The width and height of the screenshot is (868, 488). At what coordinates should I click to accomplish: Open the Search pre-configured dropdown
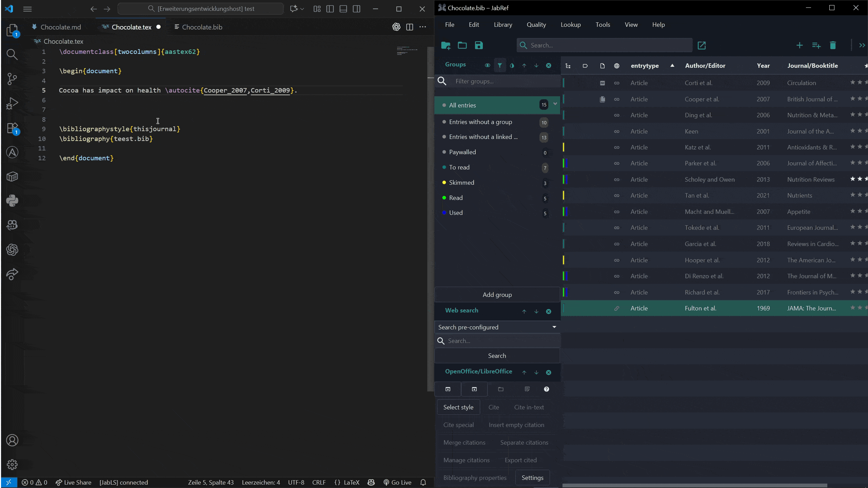554,327
